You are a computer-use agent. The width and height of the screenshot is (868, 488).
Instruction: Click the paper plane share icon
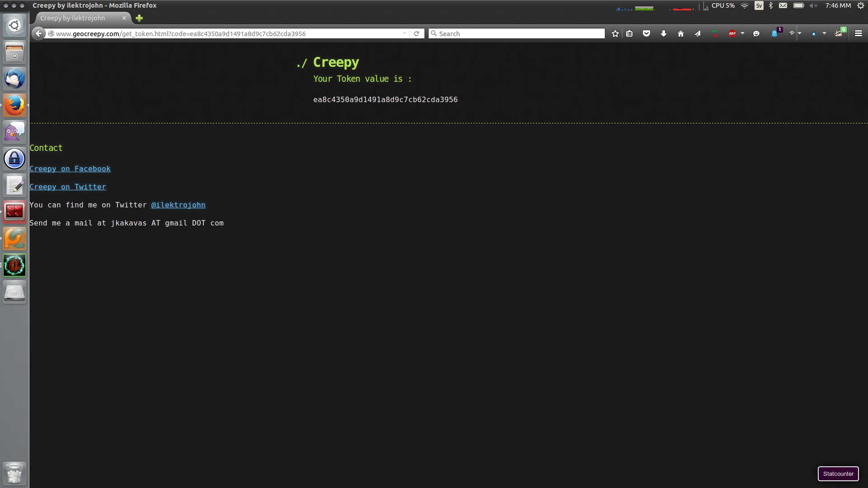698,33
